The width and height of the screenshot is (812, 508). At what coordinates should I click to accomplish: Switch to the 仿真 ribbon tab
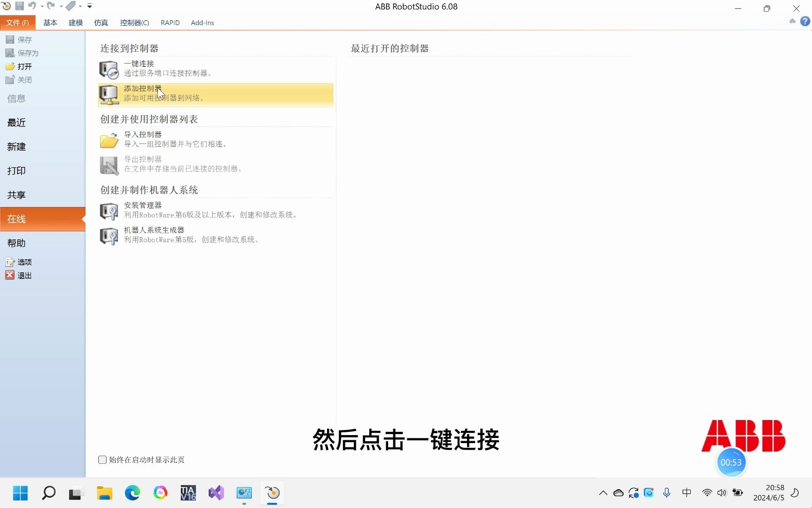coord(101,23)
